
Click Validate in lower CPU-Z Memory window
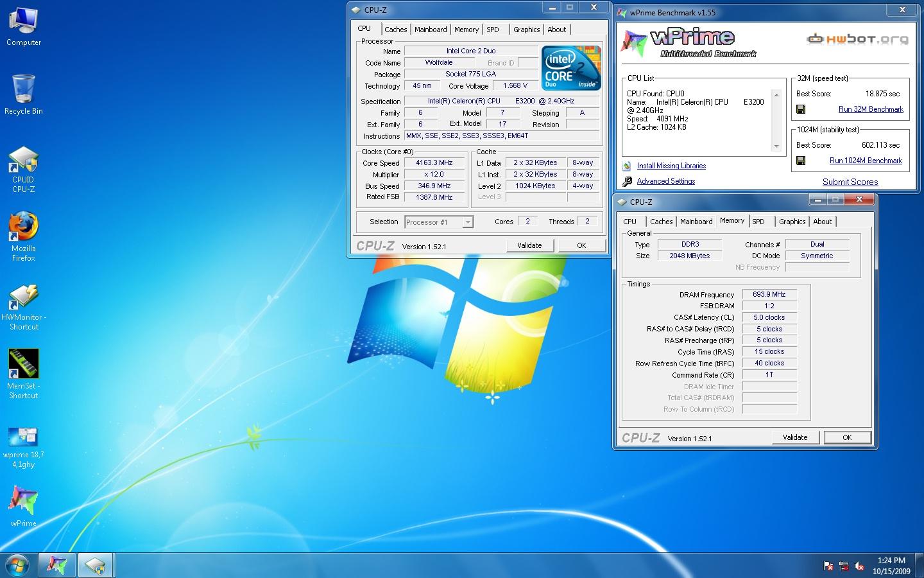point(795,437)
